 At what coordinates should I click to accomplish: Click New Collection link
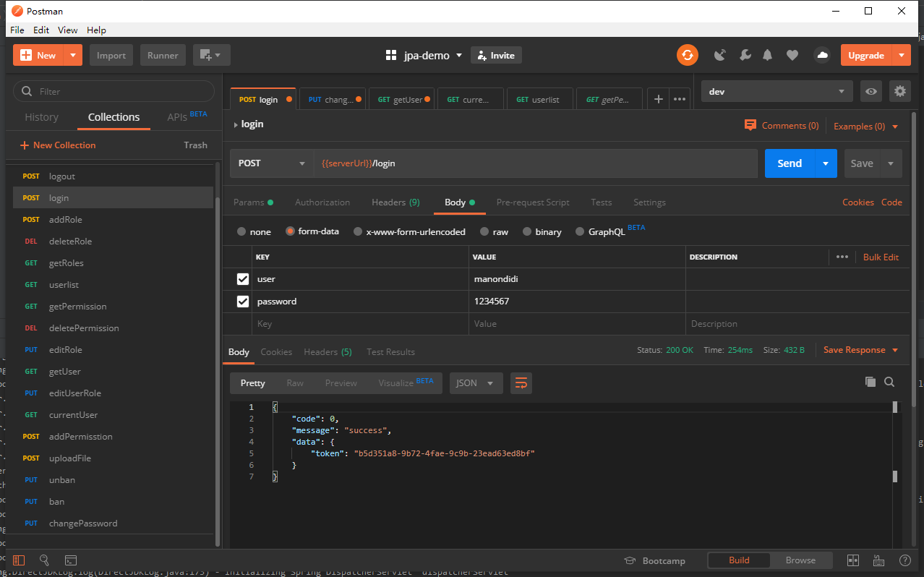point(58,145)
